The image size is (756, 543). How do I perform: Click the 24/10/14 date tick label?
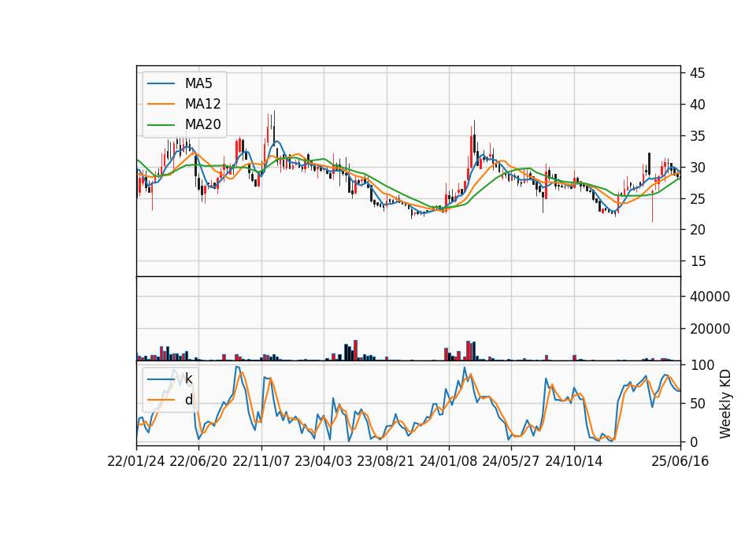tap(574, 461)
